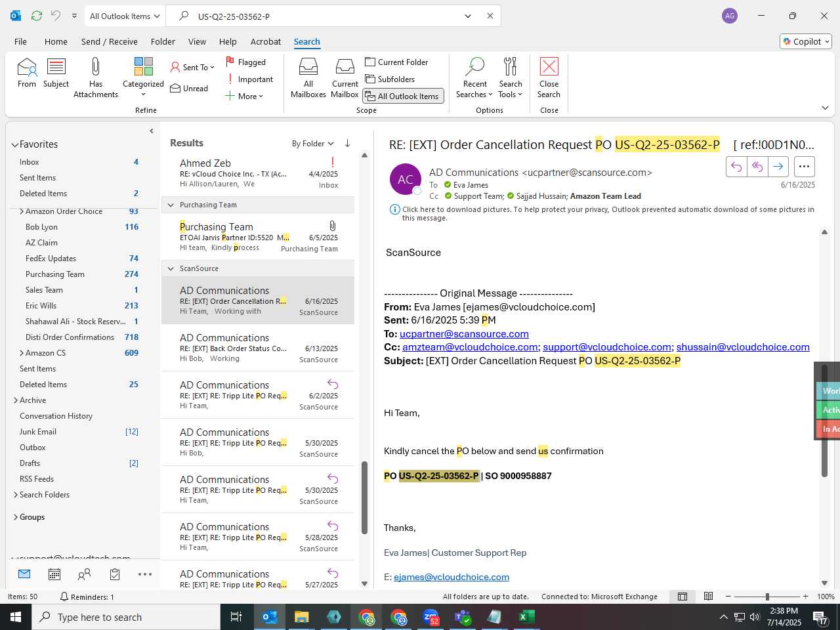
Task: Open search box suggestions dropdown
Action: coord(468,16)
